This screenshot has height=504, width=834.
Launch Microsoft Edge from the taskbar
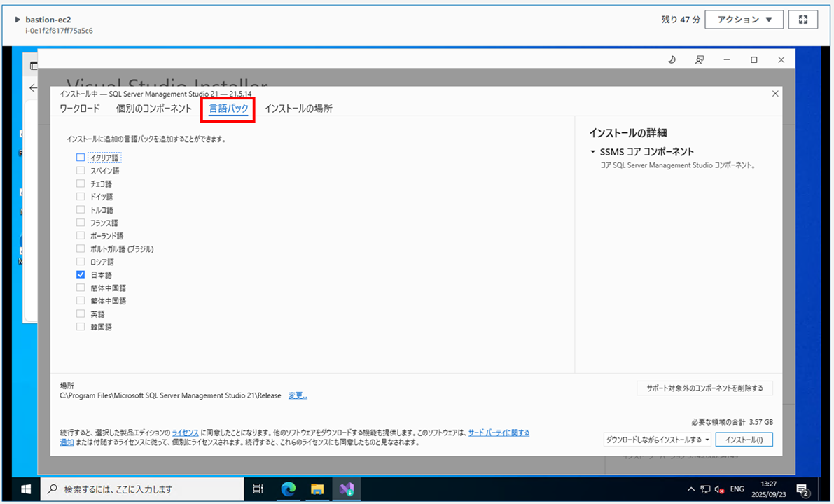(289, 489)
